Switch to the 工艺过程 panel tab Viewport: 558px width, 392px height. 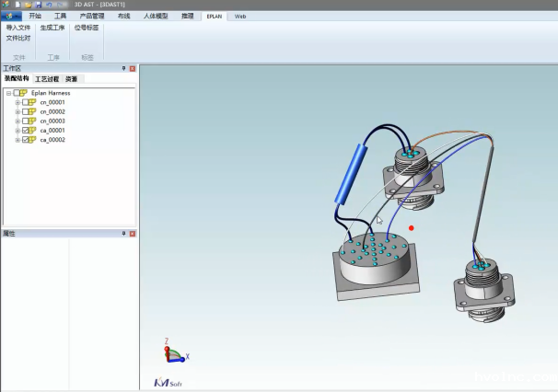46,80
